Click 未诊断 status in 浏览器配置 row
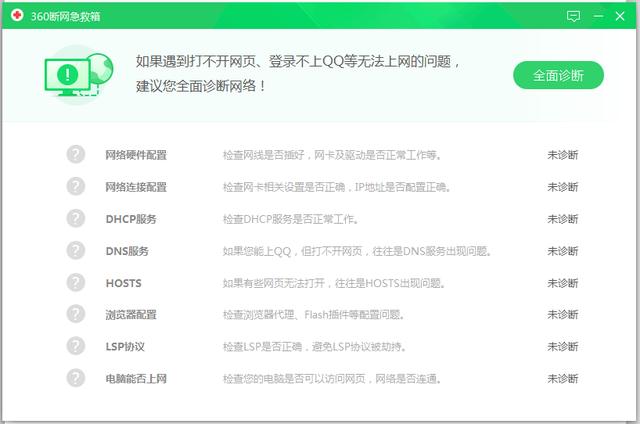 (562, 315)
